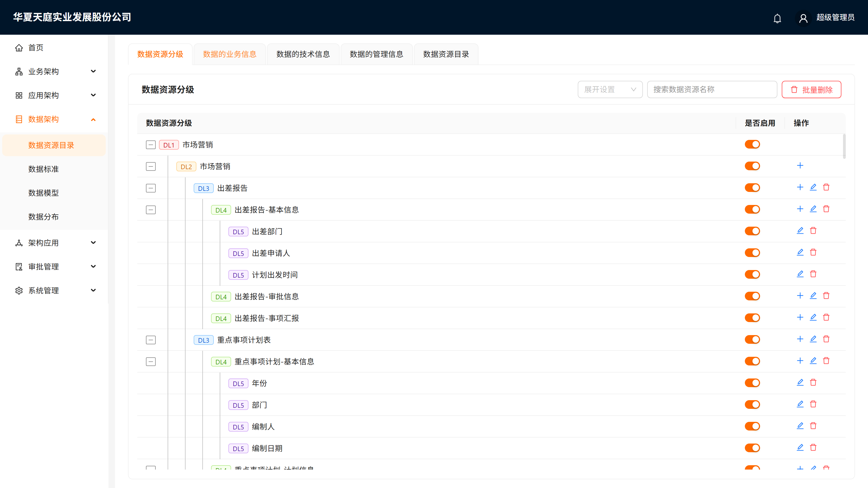Edit the 计划出发时间 row
The height and width of the screenshot is (488, 868).
[x=800, y=274]
